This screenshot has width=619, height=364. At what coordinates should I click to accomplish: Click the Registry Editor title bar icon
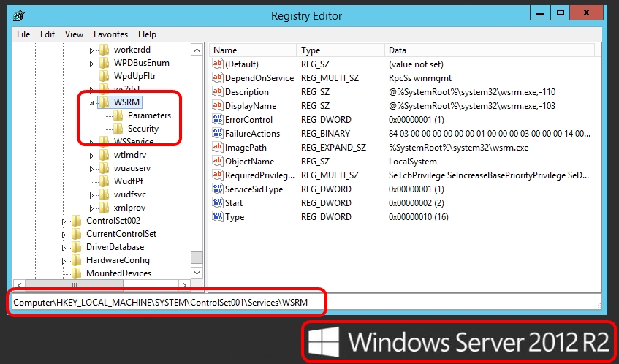coord(19,16)
